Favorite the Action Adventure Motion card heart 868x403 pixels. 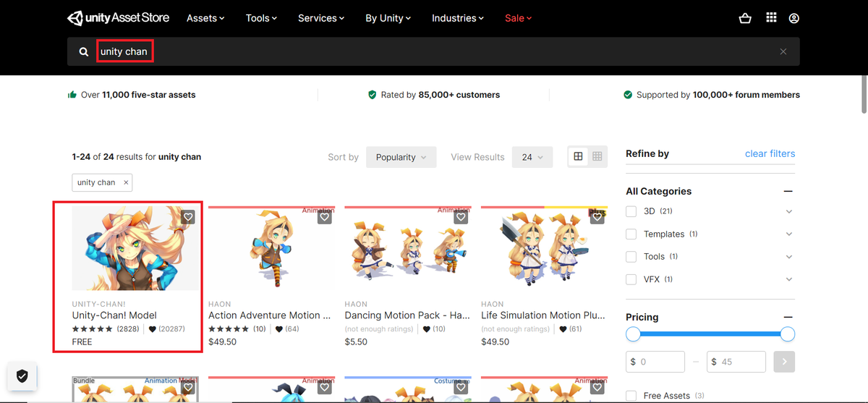(324, 217)
